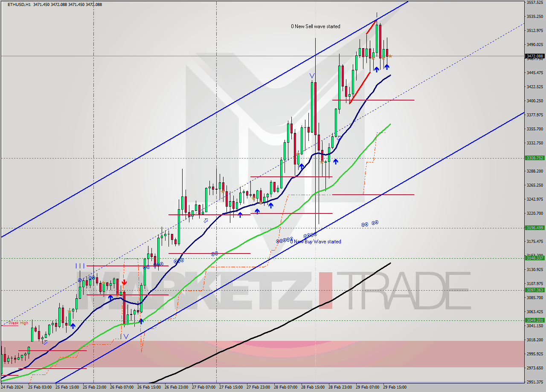The height and width of the screenshot is (392, 546).
Task: Click price axis value 3422.525
Action: [534, 87]
